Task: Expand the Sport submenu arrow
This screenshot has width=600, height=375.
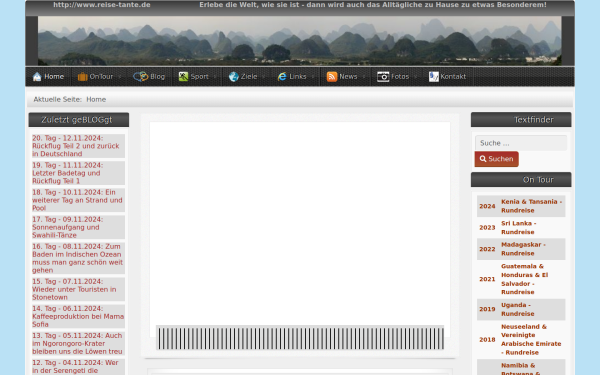Action: [215, 77]
